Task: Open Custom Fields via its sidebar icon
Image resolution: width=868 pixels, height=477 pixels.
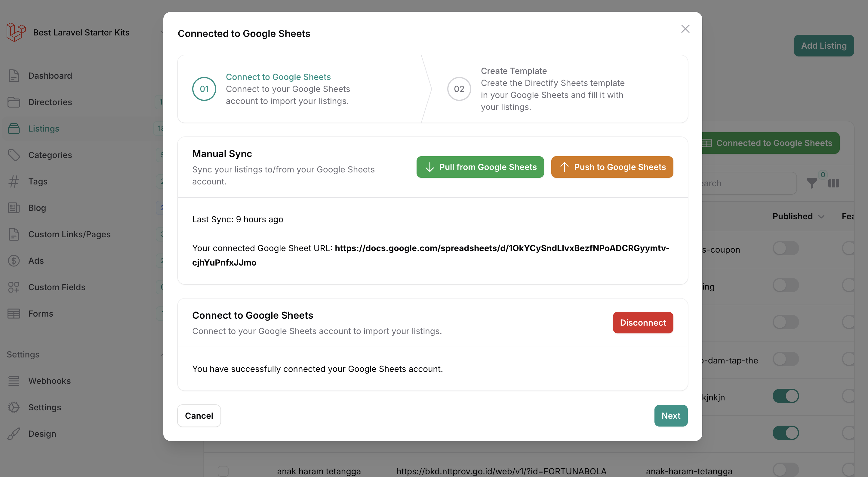Action: point(14,287)
